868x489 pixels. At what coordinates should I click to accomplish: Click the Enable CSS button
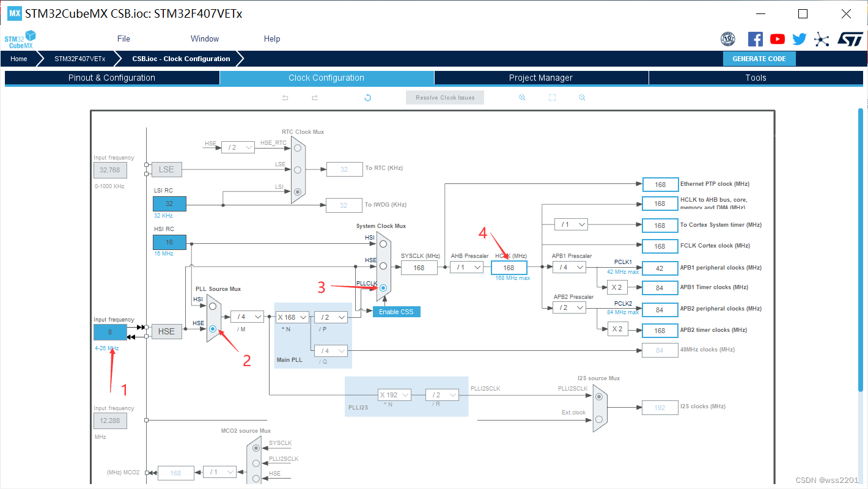[396, 312]
